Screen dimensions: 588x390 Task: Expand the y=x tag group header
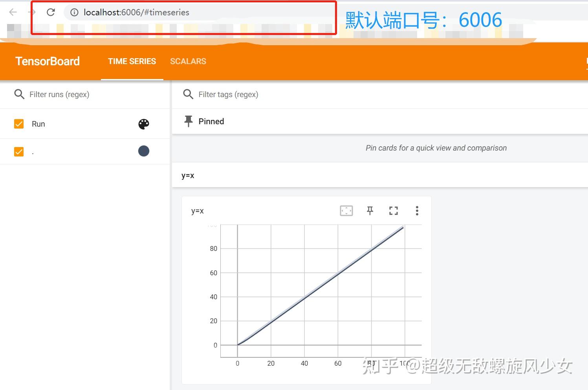click(x=188, y=176)
